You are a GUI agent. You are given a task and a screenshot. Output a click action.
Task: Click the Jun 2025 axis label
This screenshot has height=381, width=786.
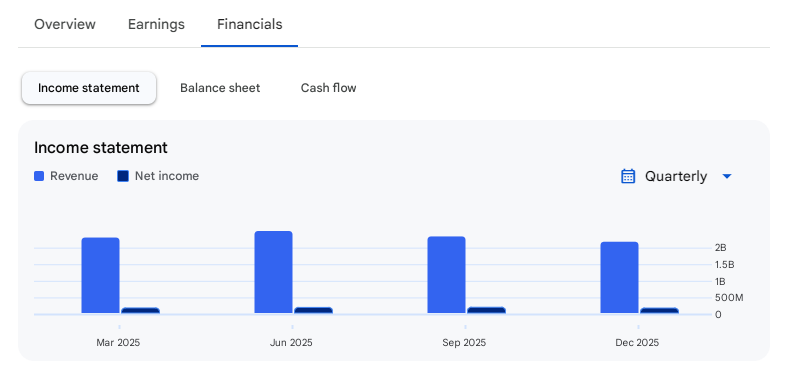pyautogui.click(x=291, y=343)
